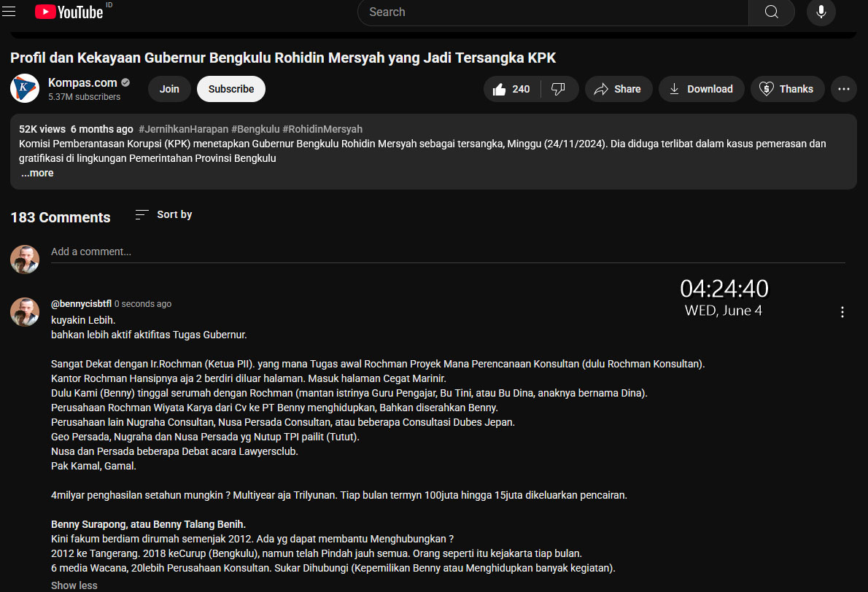Click the search magnifier button
868x592 pixels.
(771, 12)
